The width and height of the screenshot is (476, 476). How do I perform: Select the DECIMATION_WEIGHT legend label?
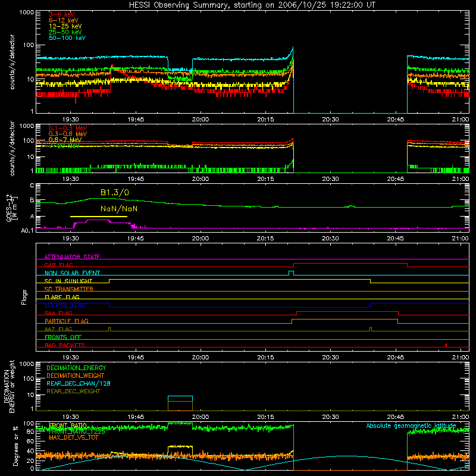coord(76,375)
